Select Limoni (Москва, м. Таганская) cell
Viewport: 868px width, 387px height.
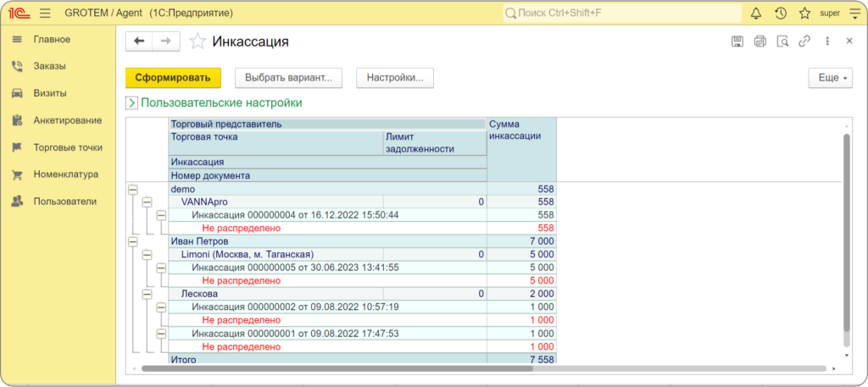coord(275,254)
